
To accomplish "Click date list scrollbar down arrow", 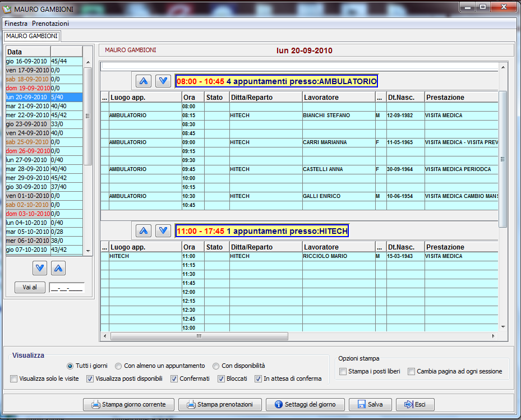I will 88,251.
